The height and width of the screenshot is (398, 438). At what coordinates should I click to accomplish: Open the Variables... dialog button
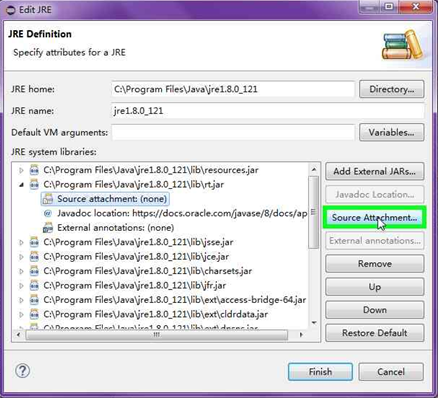[x=392, y=132]
